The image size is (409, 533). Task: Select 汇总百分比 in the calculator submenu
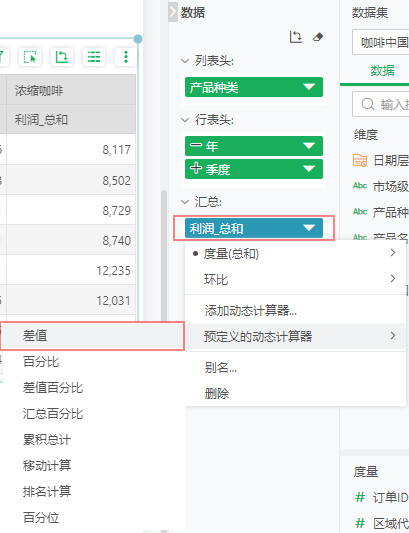click(x=92, y=414)
